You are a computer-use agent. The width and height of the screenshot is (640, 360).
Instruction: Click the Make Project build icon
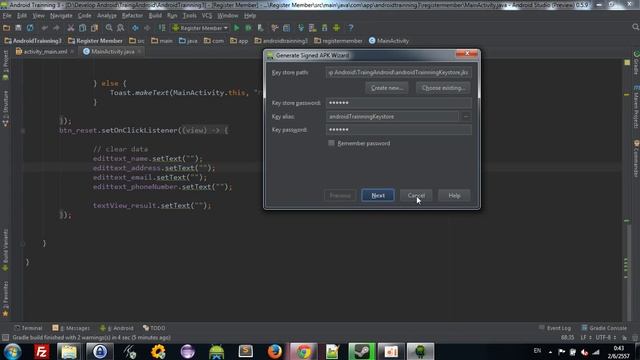tap(162, 28)
